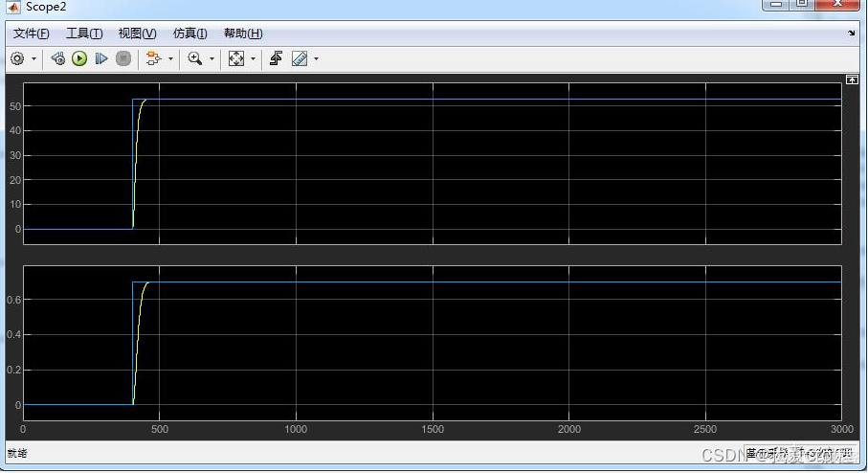Click the Step Back toolbar icon

point(57,58)
